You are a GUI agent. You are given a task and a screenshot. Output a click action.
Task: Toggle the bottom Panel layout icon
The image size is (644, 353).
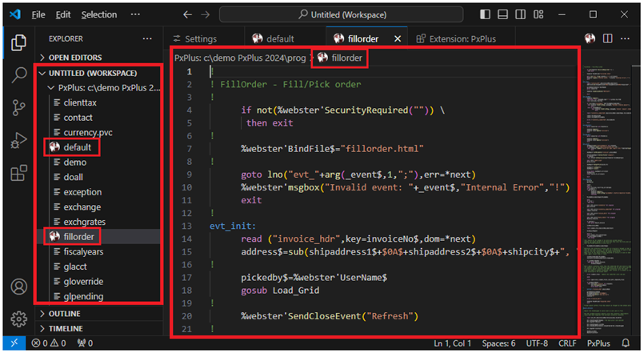pos(504,14)
